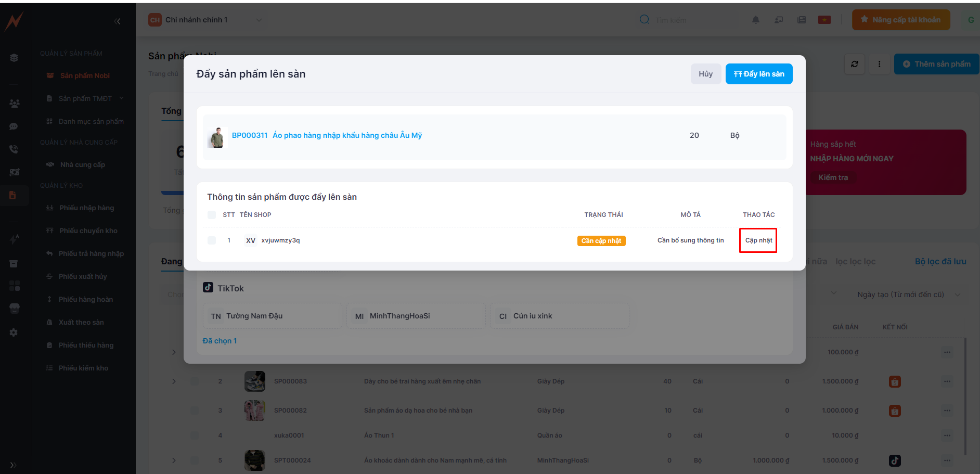
Task: Open Phiếu nhập hàng in the sidebar
Action: click(86, 208)
